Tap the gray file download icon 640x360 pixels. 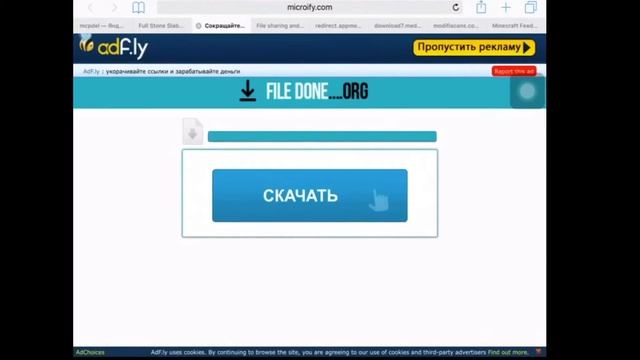193,131
